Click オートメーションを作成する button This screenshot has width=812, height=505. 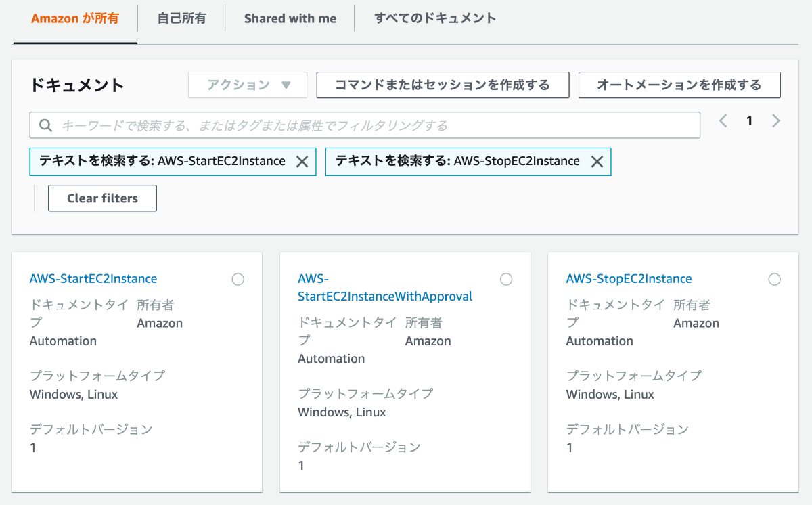click(679, 85)
